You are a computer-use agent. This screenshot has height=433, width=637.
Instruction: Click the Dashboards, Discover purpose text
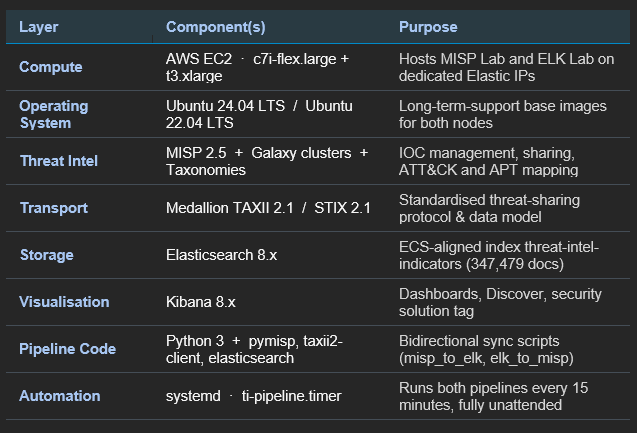click(500, 302)
